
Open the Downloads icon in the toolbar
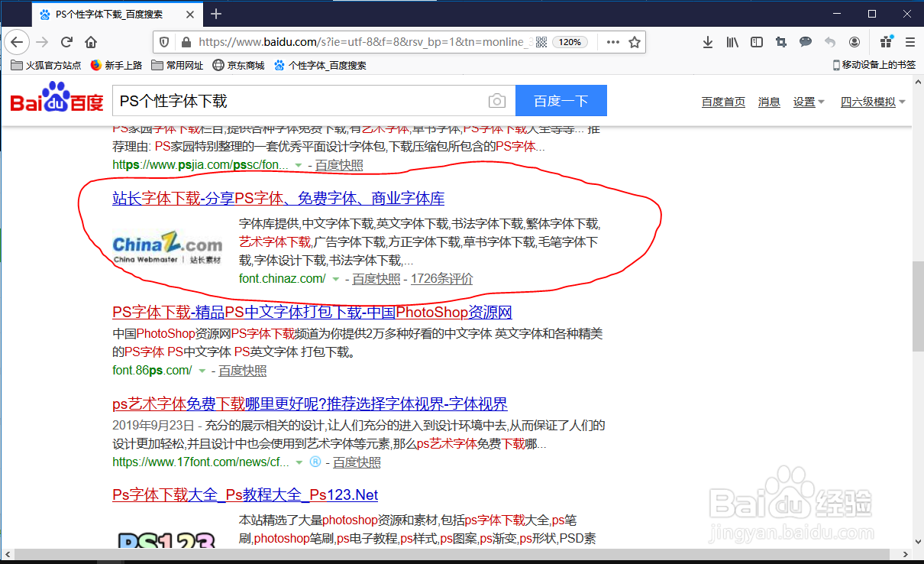click(x=707, y=43)
